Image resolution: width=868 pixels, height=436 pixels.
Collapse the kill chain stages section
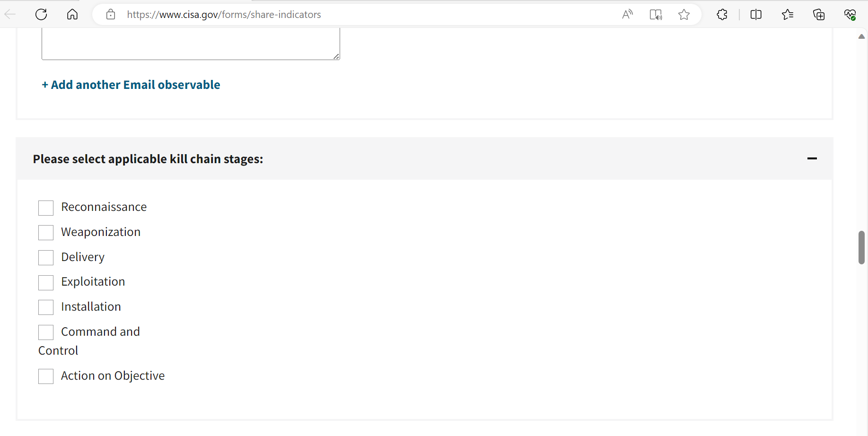pyautogui.click(x=812, y=159)
